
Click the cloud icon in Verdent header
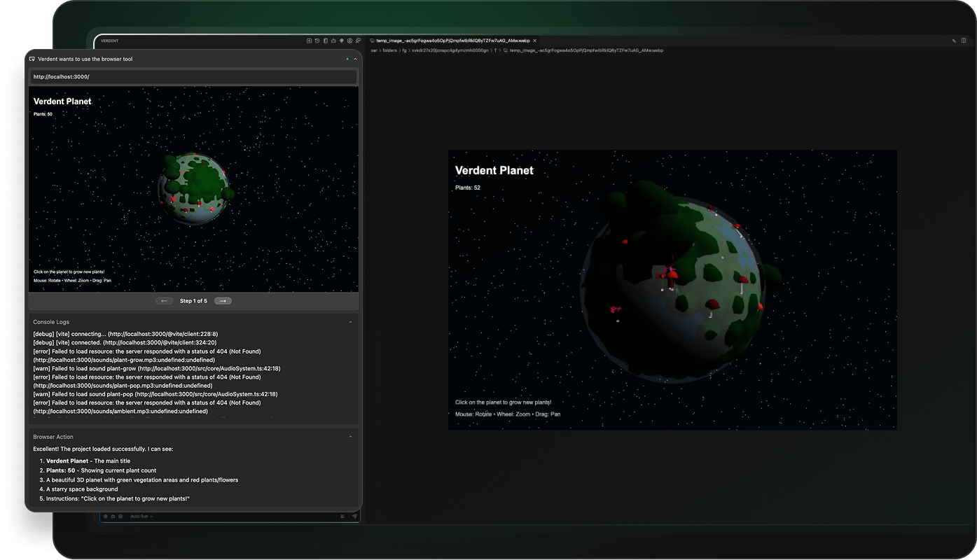tap(333, 41)
